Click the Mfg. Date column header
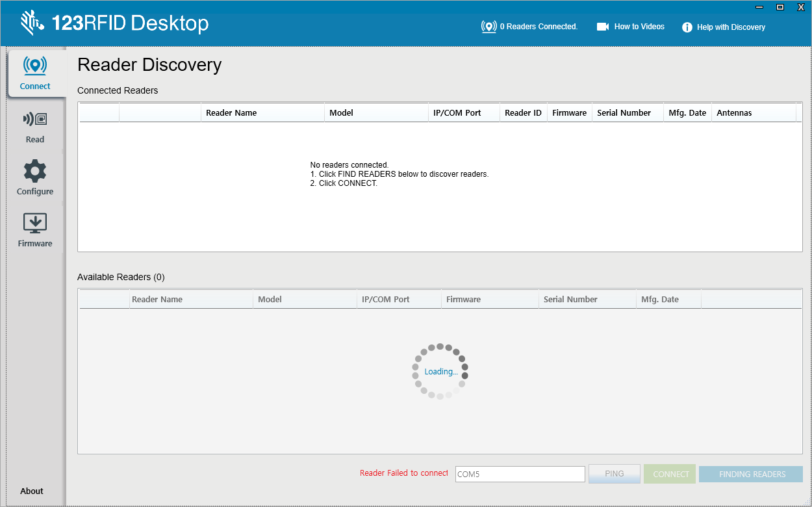 tap(687, 112)
